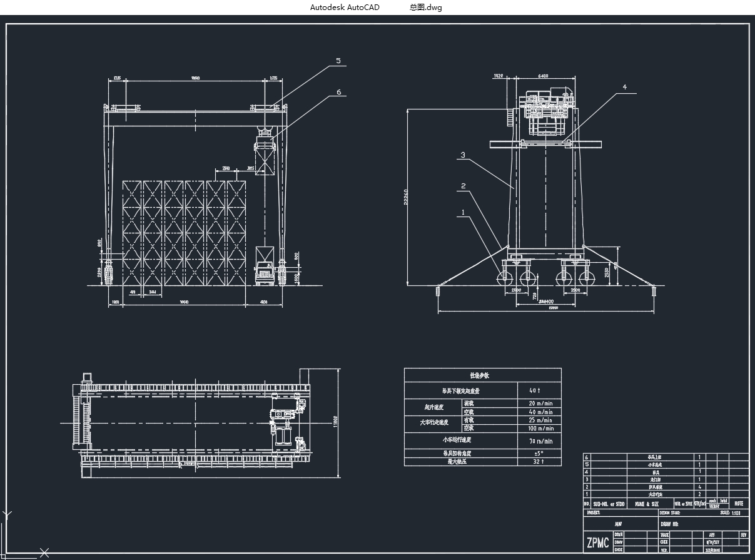Click the ±5° table cell
The width and height of the screenshot is (755, 560).
pos(538,454)
